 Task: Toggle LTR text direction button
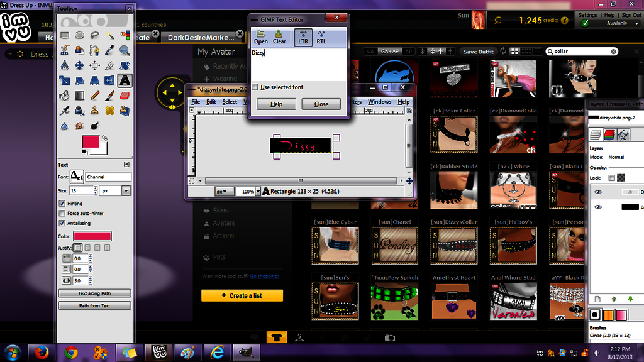coord(303,37)
